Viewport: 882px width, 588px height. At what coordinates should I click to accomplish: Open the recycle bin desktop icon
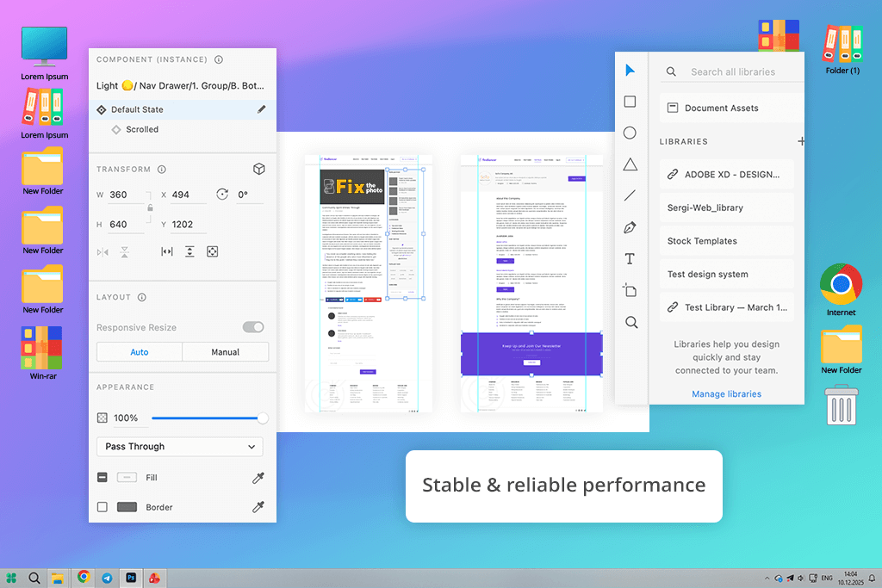(842, 404)
